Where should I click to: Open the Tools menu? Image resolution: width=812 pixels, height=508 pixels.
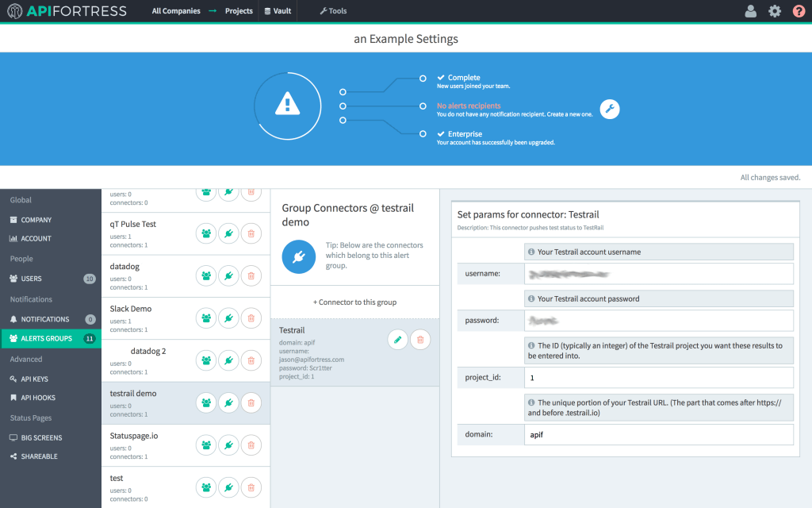tap(333, 11)
